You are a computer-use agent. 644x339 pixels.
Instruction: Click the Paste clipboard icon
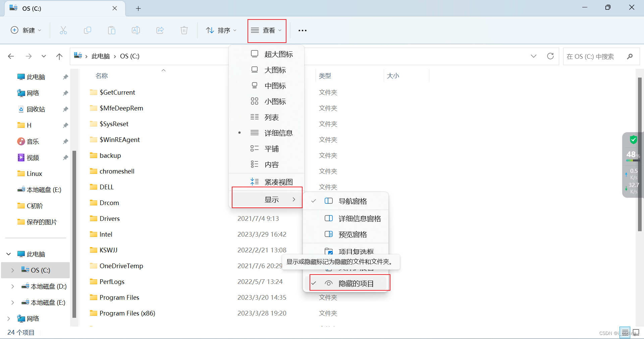tap(112, 30)
